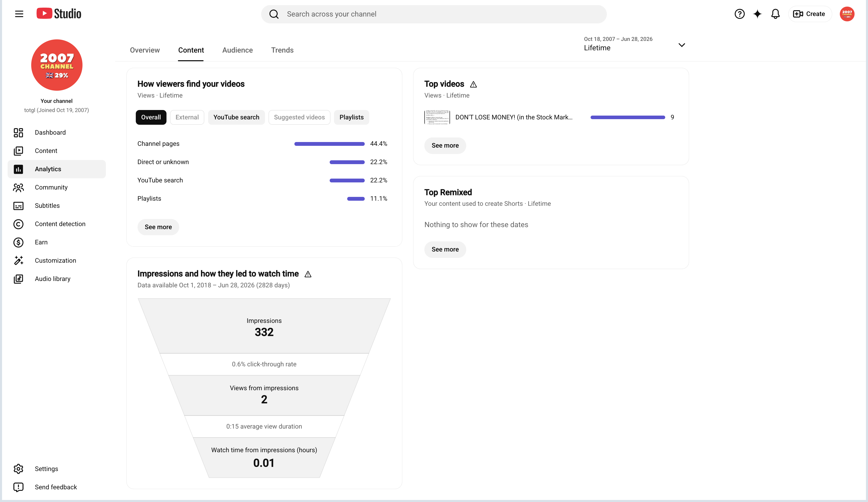The height and width of the screenshot is (502, 868).
Task: Click the search magnifier icon
Action: tap(274, 14)
